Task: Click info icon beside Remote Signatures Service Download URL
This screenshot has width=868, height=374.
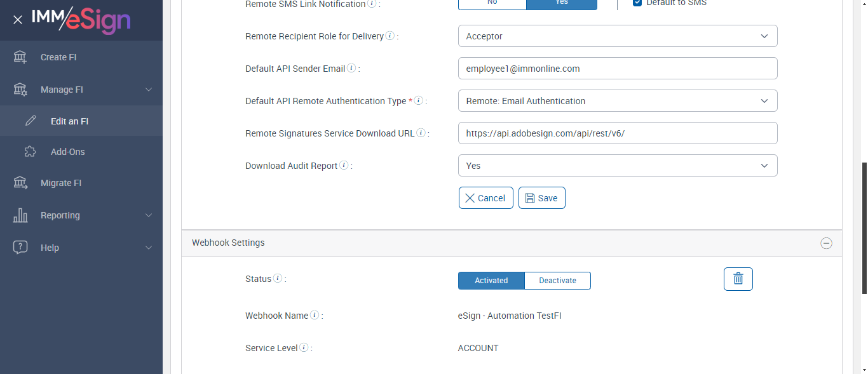Action: point(421,133)
